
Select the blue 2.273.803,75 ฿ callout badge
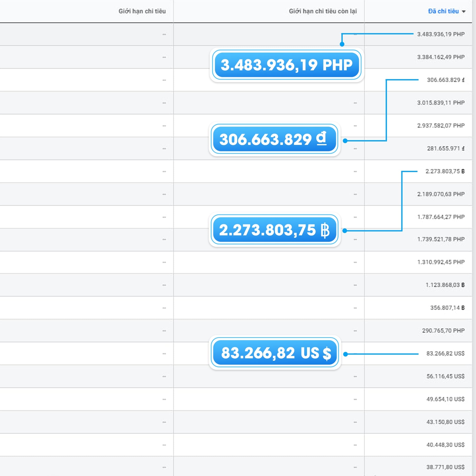point(274,230)
